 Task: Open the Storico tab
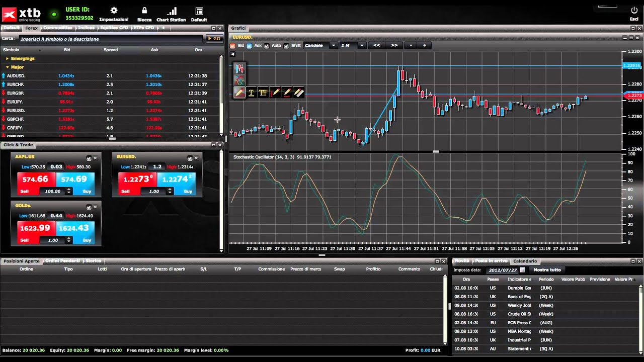93,261
